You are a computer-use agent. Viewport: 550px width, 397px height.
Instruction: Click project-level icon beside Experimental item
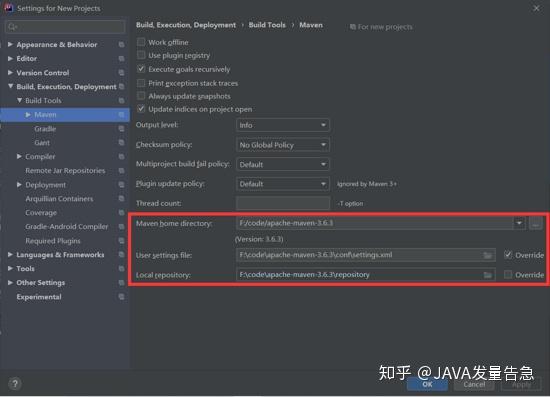[121, 297]
